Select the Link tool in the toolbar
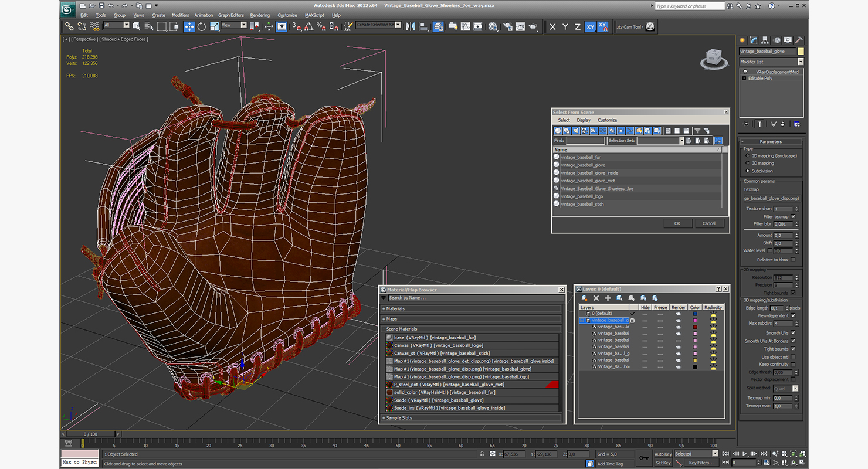Screen dimensions: 868x469 (x=69, y=26)
